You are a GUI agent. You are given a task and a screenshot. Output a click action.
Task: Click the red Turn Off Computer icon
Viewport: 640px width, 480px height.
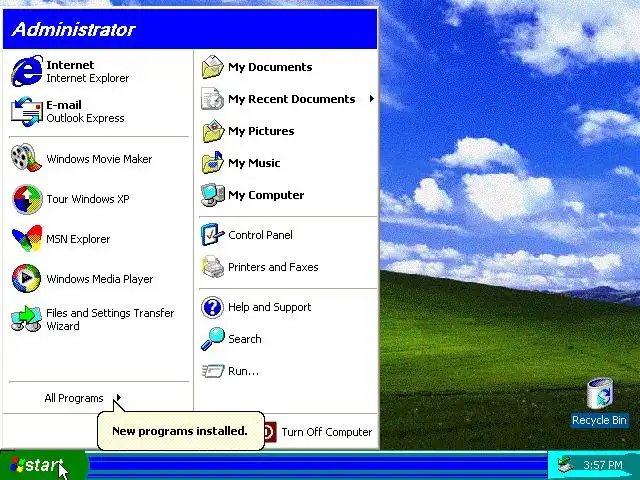click(270, 432)
